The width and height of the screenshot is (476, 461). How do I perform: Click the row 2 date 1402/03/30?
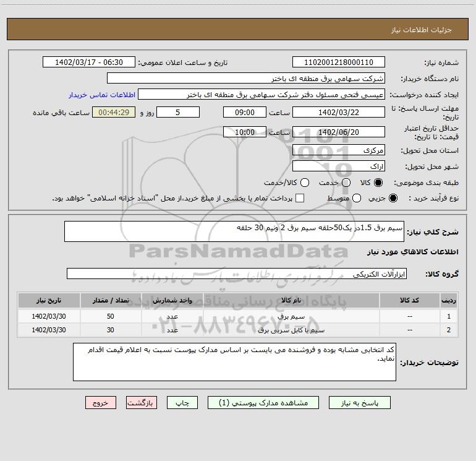49,330
